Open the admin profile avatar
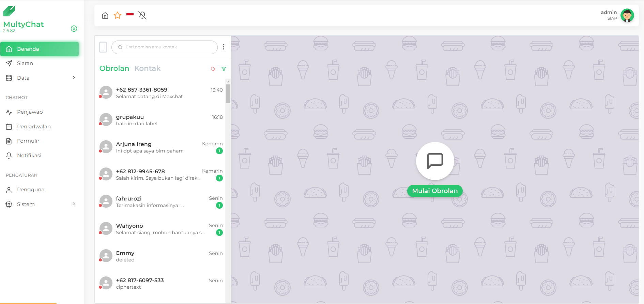This screenshot has height=304, width=644. click(627, 15)
